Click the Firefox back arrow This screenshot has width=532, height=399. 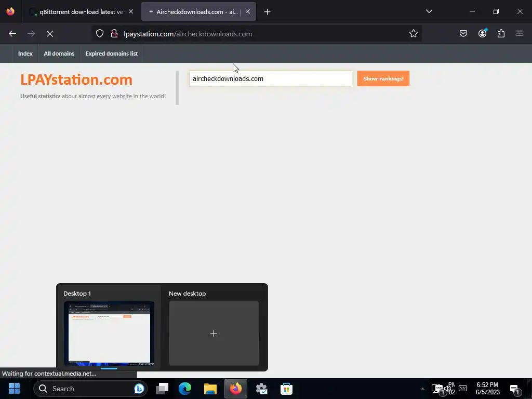[12, 34]
